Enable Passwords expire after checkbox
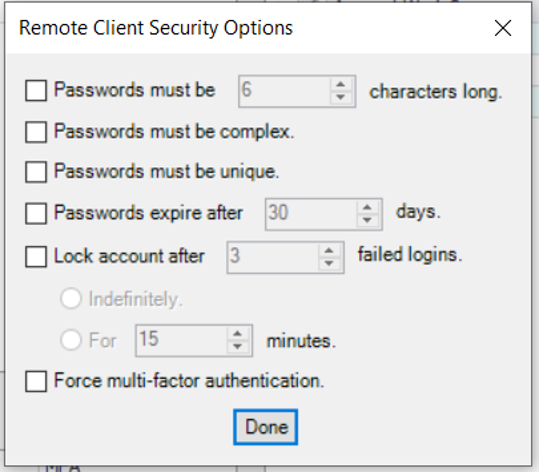 coord(36,213)
